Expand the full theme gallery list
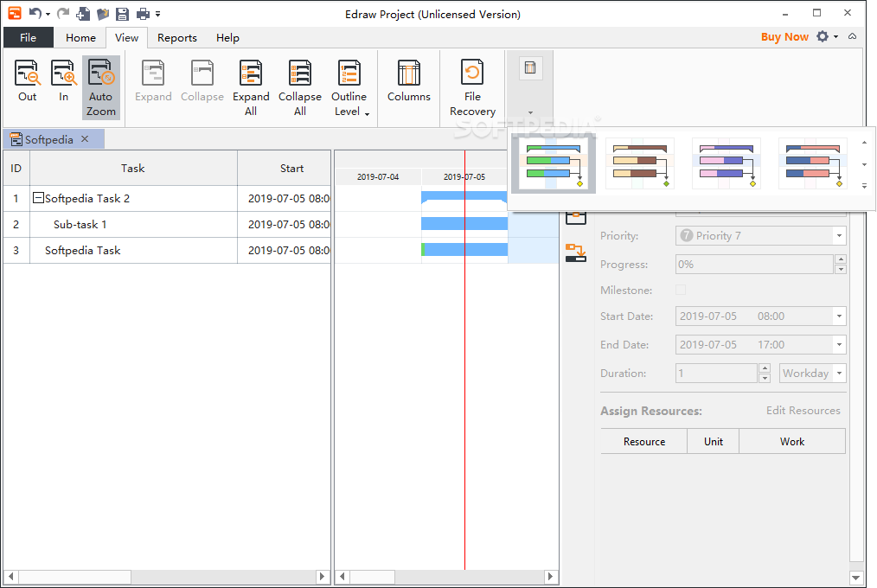The height and width of the screenshot is (588, 877). tap(864, 186)
